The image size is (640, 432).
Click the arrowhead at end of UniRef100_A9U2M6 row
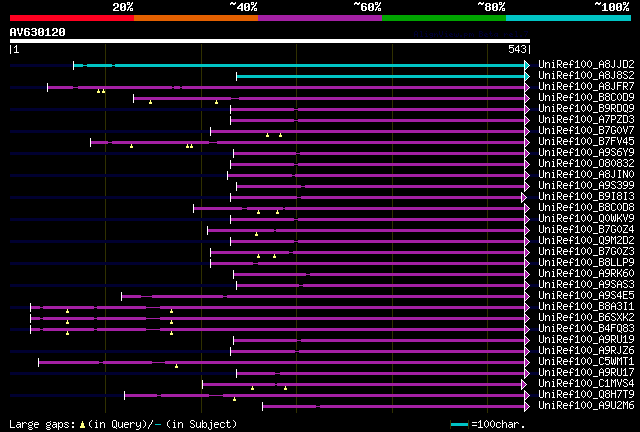527,407
